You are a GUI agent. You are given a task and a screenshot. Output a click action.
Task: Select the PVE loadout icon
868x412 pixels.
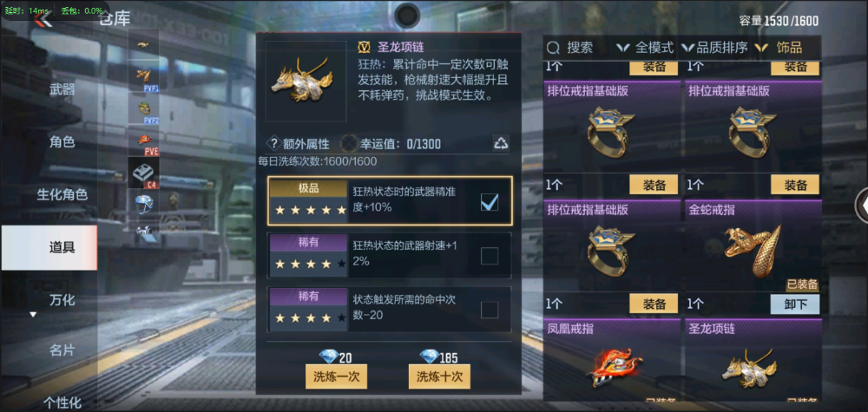click(x=144, y=141)
